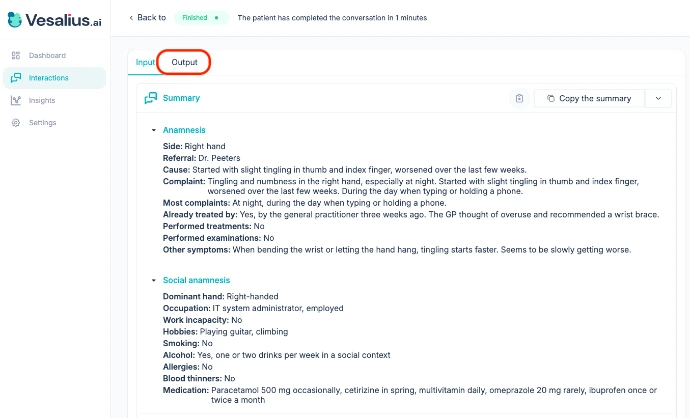Click Copy the summary button
The image size is (690, 418).
(x=588, y=98)
